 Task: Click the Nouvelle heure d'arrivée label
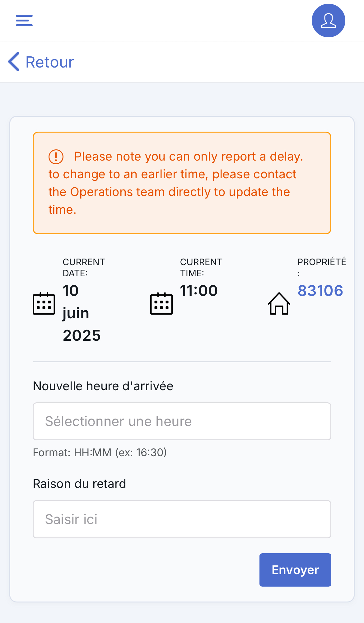coord(103,386)
